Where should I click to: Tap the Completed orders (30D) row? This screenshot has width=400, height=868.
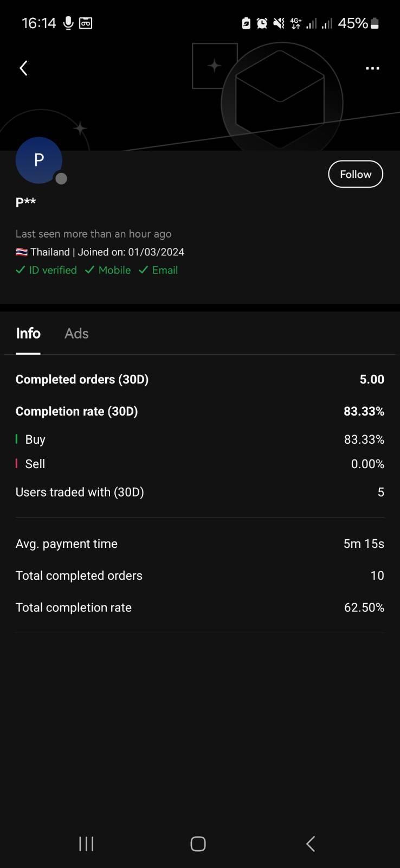point(199,379)
